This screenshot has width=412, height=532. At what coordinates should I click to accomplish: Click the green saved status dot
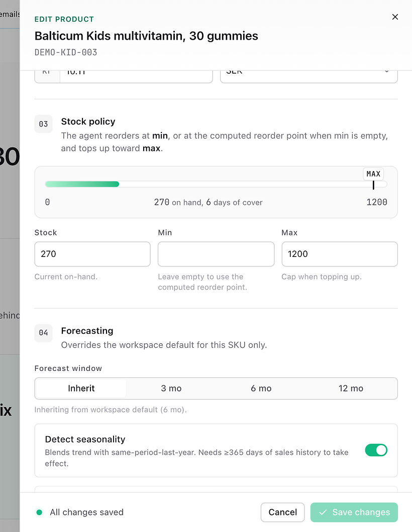tap(39, 512)
